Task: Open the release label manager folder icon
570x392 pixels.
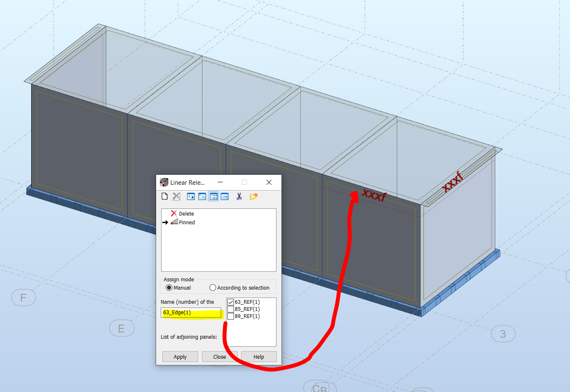Action: (x=253, y=196)
